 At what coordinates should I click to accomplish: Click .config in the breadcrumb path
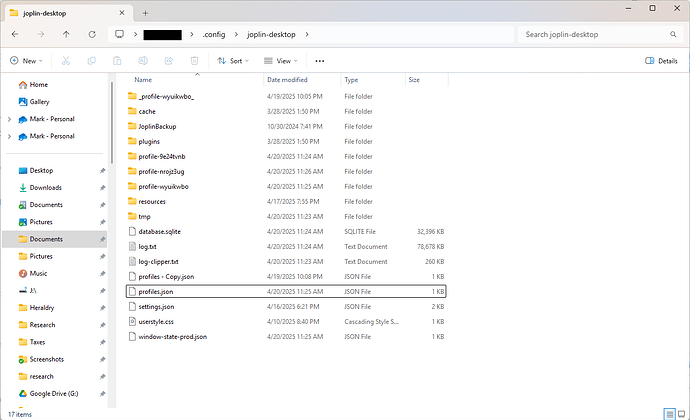pyautogui.click(x=214, y=34)
